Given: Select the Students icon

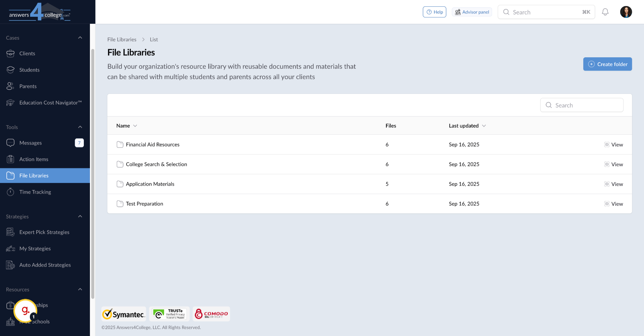Looking at the screenshot, I should [x=10, y=70].
